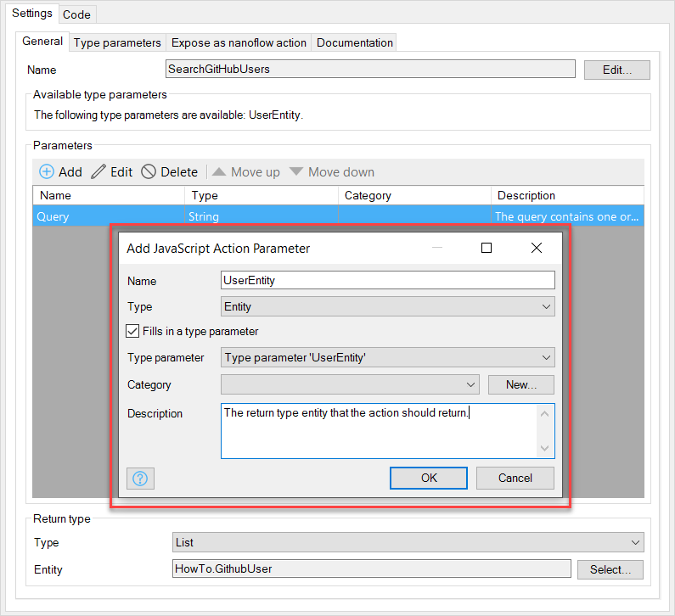The height and width of the screenshot is (616, 675).
Task: Expand the parameter Type dropdown showing Entity
Action: (x=546, y=307)
